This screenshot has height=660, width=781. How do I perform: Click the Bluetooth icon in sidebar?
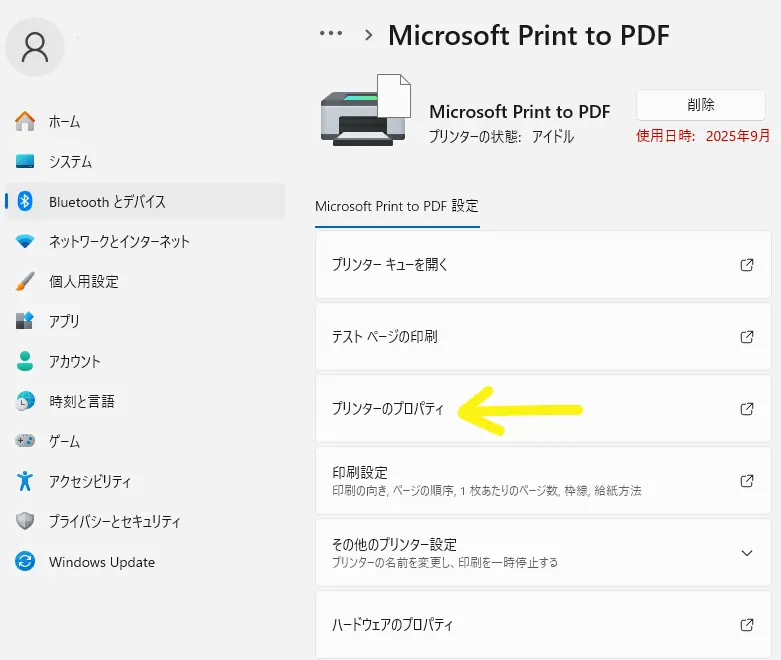pyautogui.click(x=26, y=202)
